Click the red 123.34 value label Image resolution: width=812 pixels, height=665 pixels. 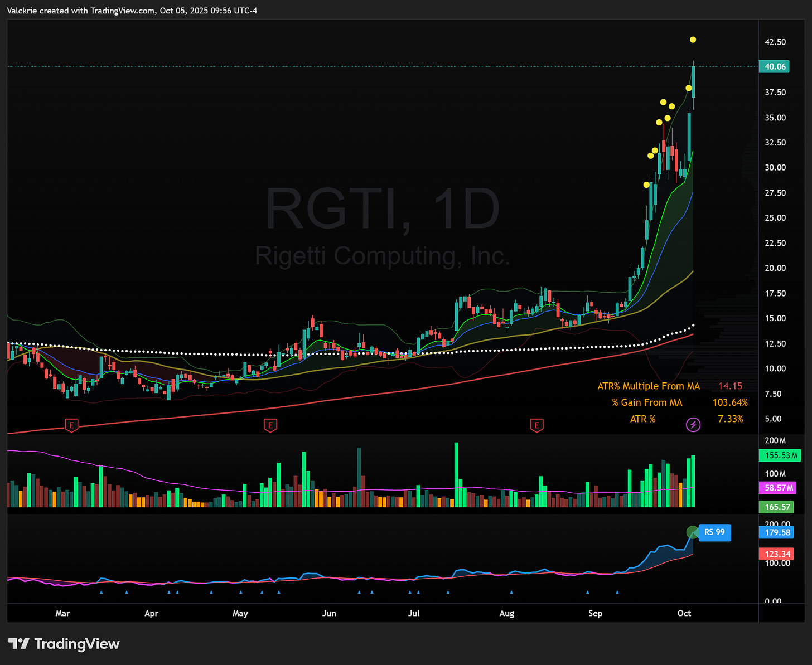[777, 554]
